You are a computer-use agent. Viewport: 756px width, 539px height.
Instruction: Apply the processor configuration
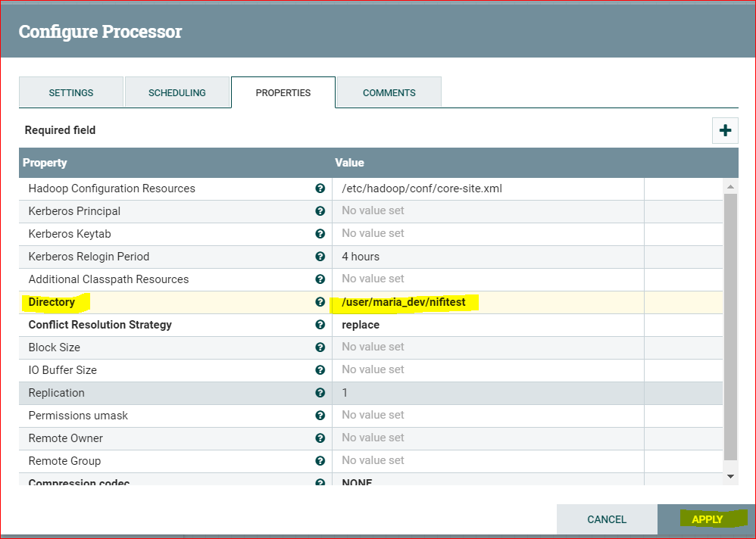pos(706,519)
